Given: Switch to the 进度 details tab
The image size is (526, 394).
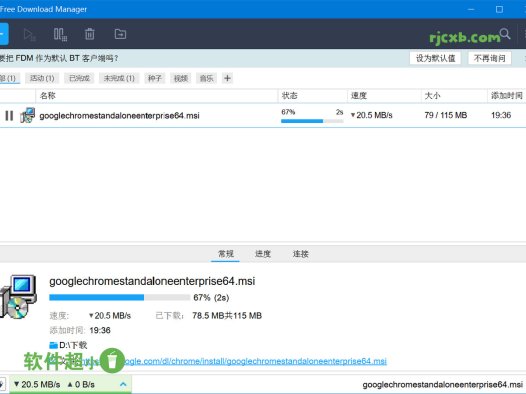Looking at the screenshot, I should [x=263, y=254].
